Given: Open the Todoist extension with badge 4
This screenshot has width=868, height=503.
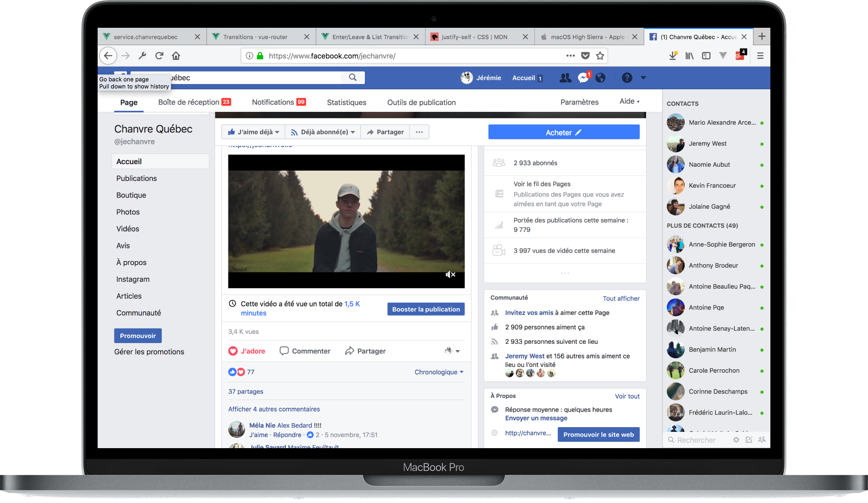Looking at the screenshot, I should 740,55.
